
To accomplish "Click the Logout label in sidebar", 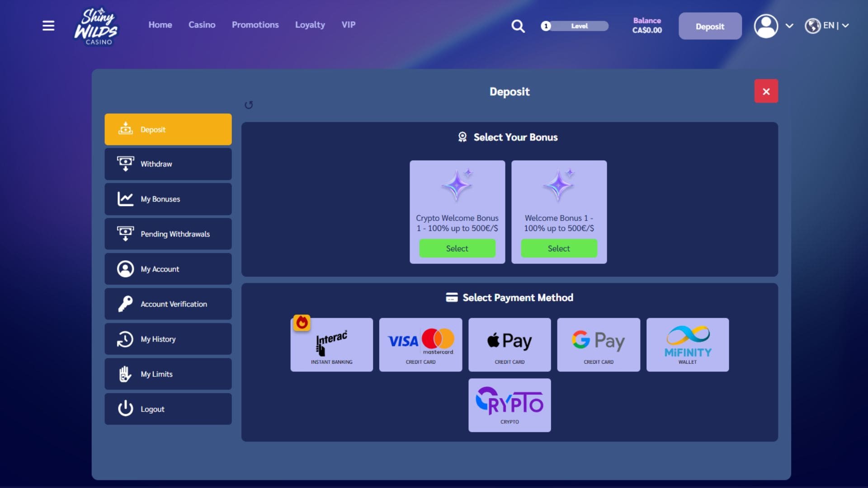I will [x=152, y=409].
